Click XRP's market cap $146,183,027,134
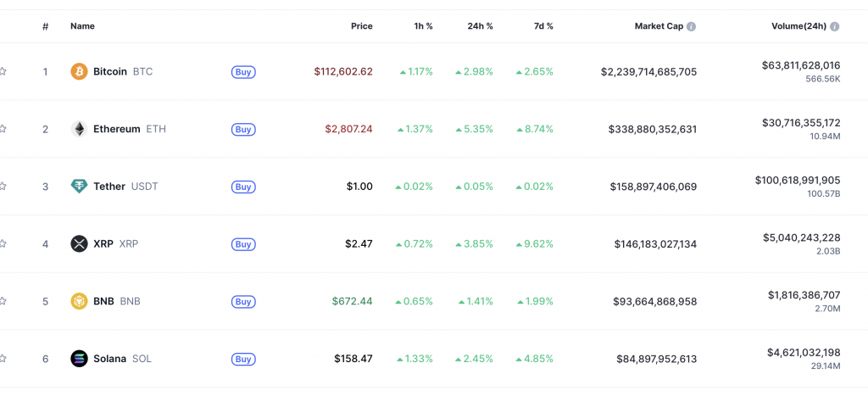Viewport: 868px width, 402px height. 656,244
